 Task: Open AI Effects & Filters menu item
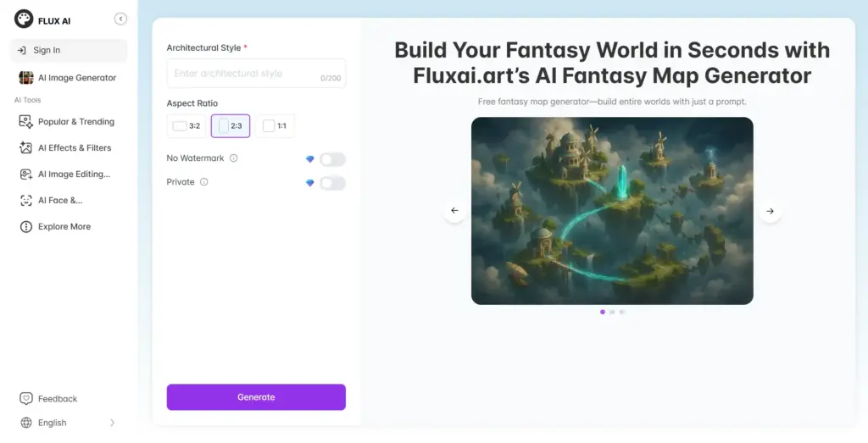69,147
